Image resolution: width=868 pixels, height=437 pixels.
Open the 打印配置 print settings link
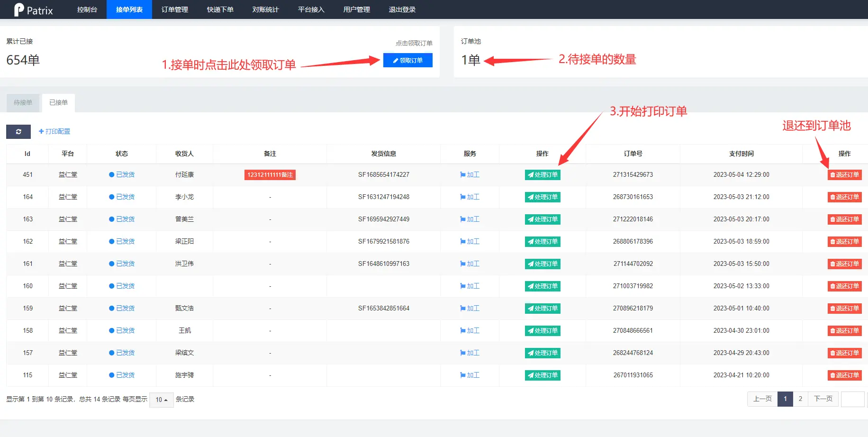click(x=54, y=131)
